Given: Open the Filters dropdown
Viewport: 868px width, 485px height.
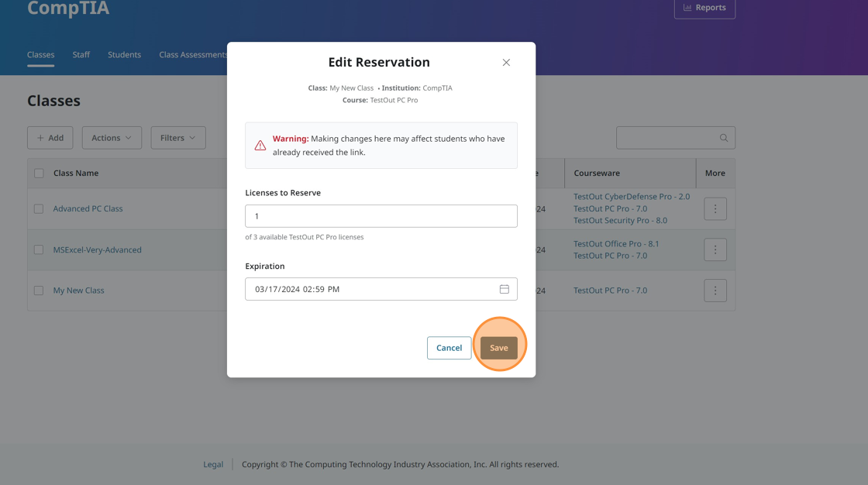Looking at the screenshot, I should click(178, 138).
